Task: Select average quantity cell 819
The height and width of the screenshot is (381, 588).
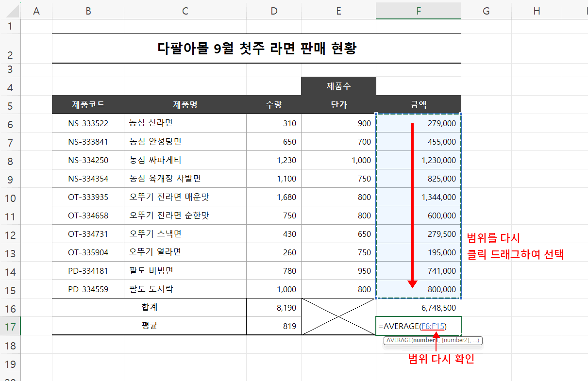Action: (x=274, y=326)
